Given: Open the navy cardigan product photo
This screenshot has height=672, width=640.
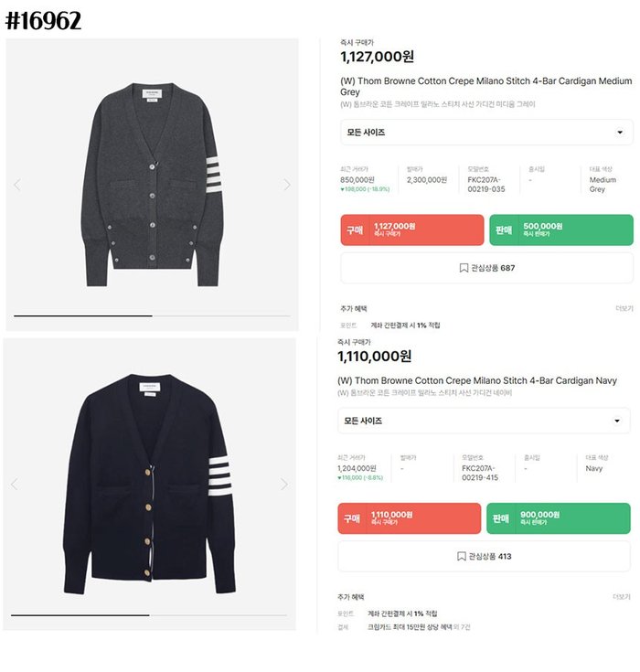Looking at the screenshot, I should 149,484.
